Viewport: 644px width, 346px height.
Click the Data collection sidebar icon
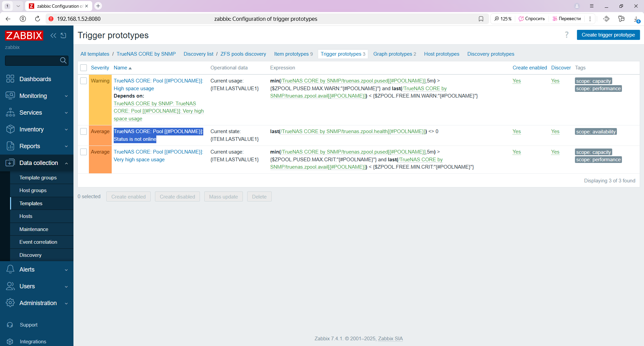pos(10,163)
